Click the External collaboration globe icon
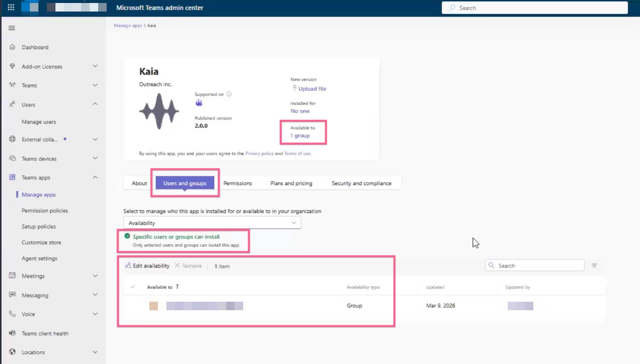Viewport: 640px width, 364px height. (x=12, y=139)
